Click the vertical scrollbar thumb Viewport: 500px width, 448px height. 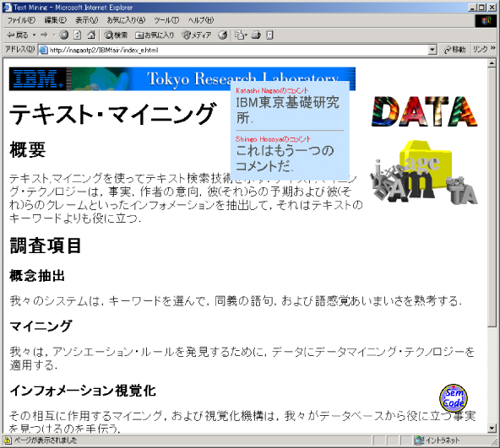click(492, 197)
